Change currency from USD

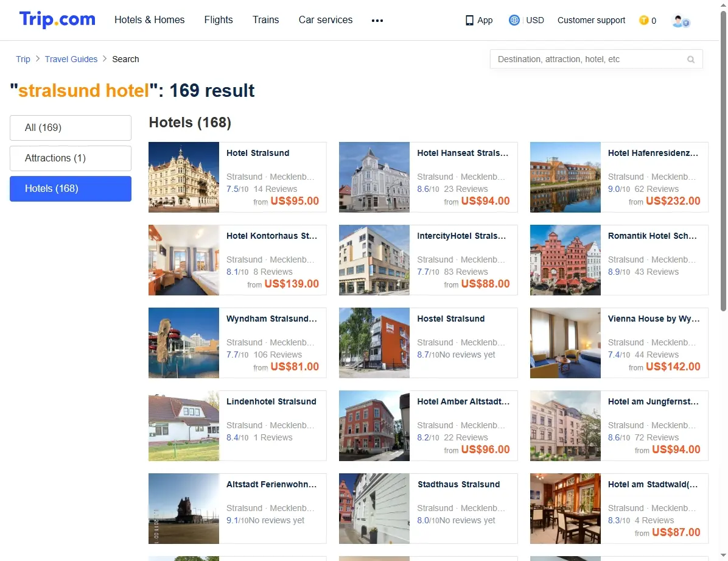pos(535,21)
